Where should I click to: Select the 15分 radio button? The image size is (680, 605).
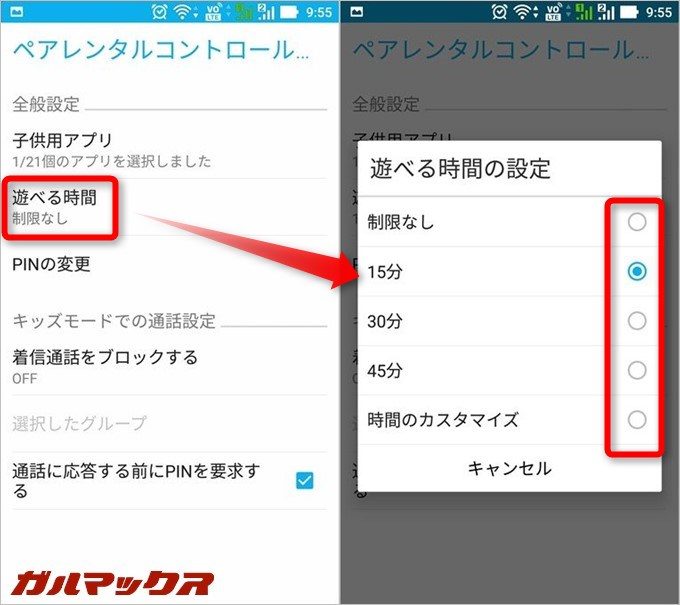[x=637, y=271]
